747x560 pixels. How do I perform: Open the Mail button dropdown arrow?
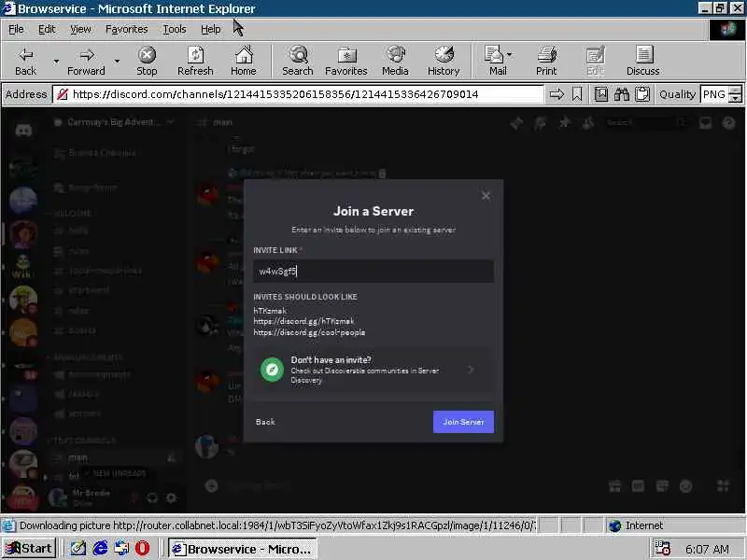[510, 55]
